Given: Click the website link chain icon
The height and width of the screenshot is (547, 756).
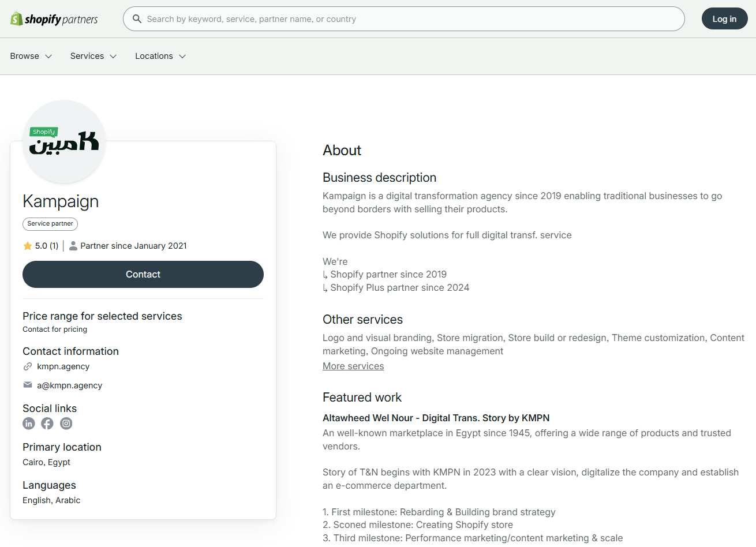Looking at the screenshot, I should (x=28, y=366).
